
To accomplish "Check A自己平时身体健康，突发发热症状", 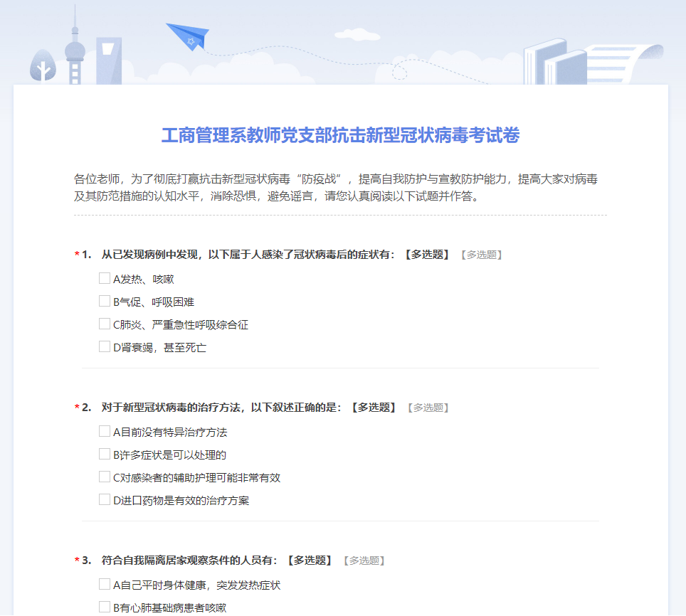I will pos(105,584).
